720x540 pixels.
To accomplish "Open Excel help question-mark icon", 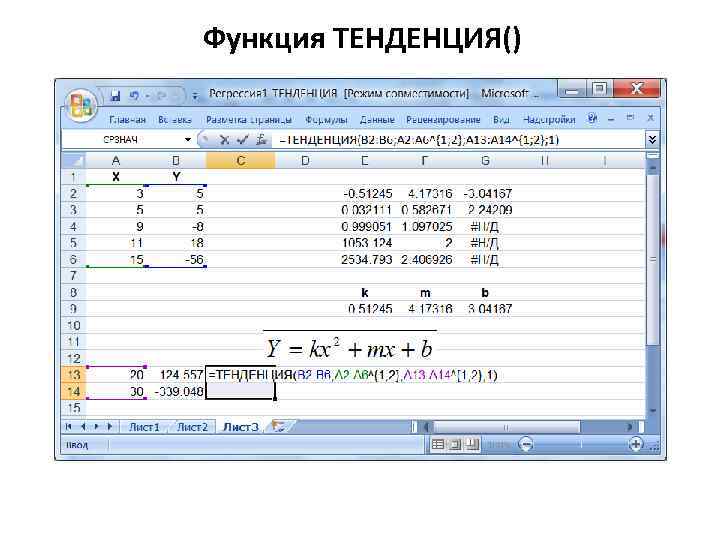I will click(x=592, y=119).
